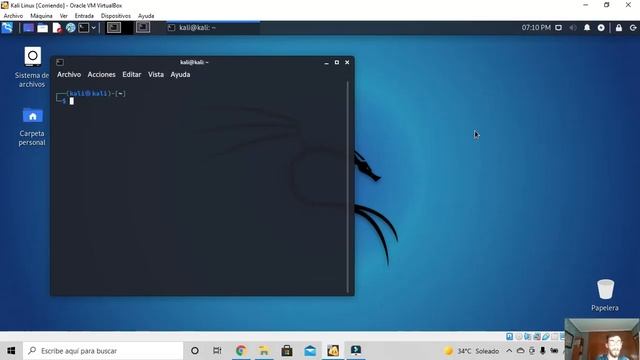Click the terminal command prompt cursor
Screen dimensions: 640x360
[72, 101]
